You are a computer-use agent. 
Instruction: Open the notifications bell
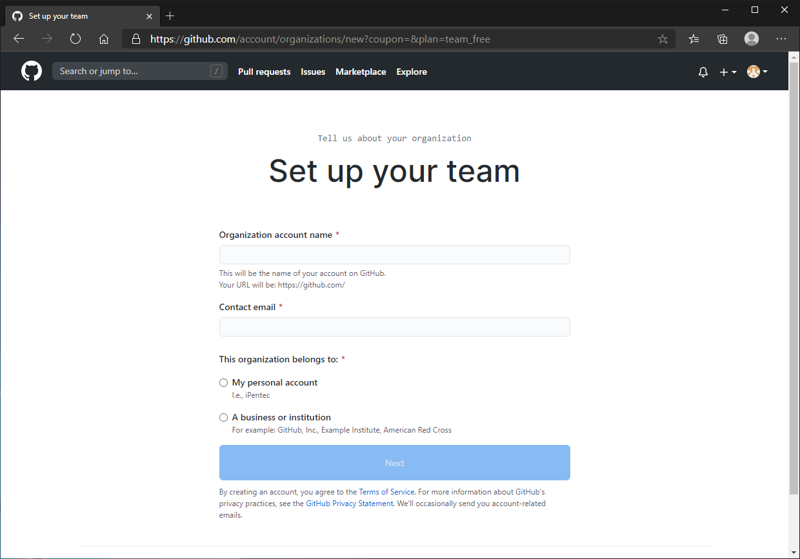pos(703,72)
